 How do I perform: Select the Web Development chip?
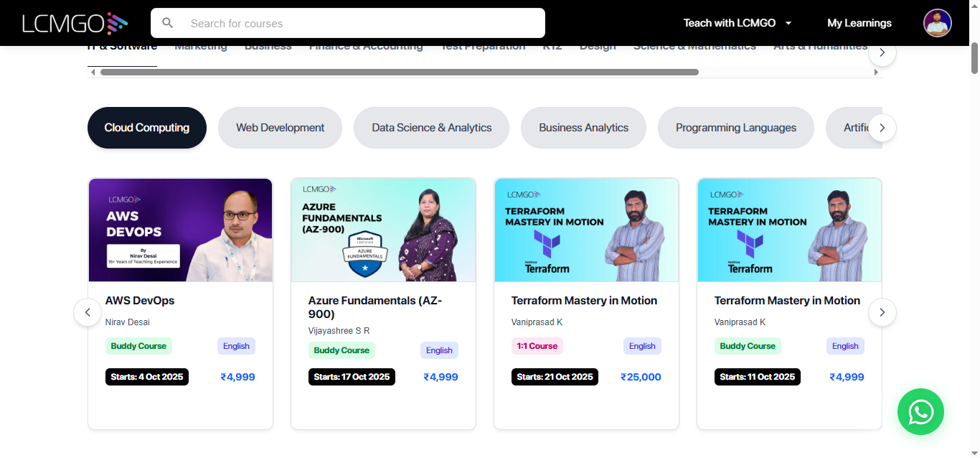point(281,128)
